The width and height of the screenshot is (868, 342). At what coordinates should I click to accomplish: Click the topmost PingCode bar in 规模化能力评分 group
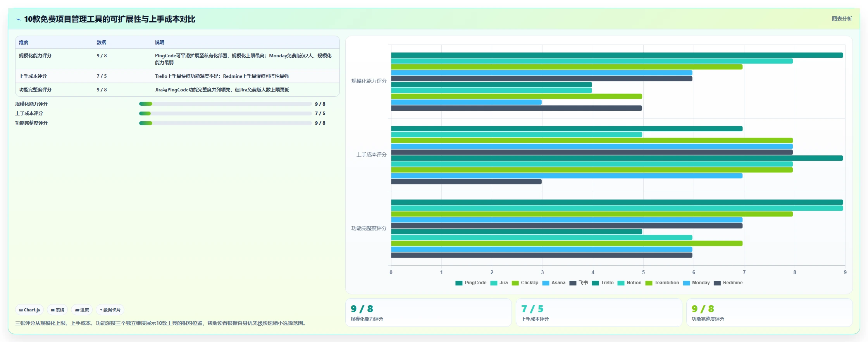(617, 55)
